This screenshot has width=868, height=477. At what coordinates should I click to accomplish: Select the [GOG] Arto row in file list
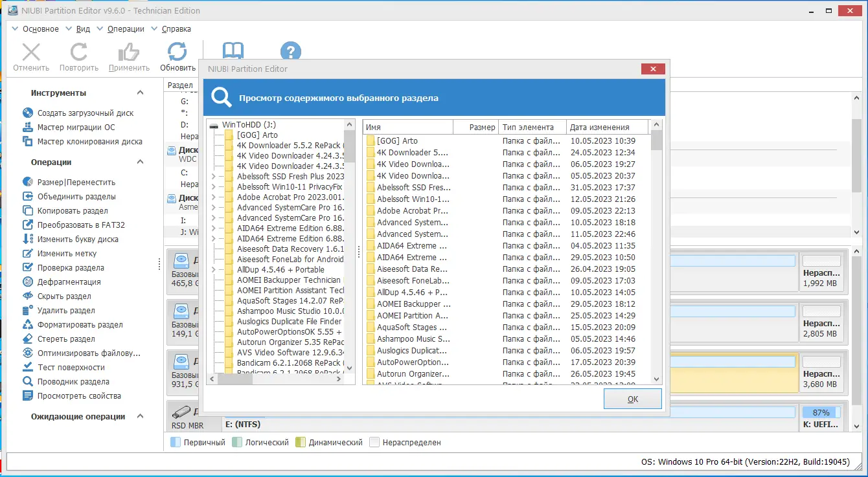pos(507,141)
